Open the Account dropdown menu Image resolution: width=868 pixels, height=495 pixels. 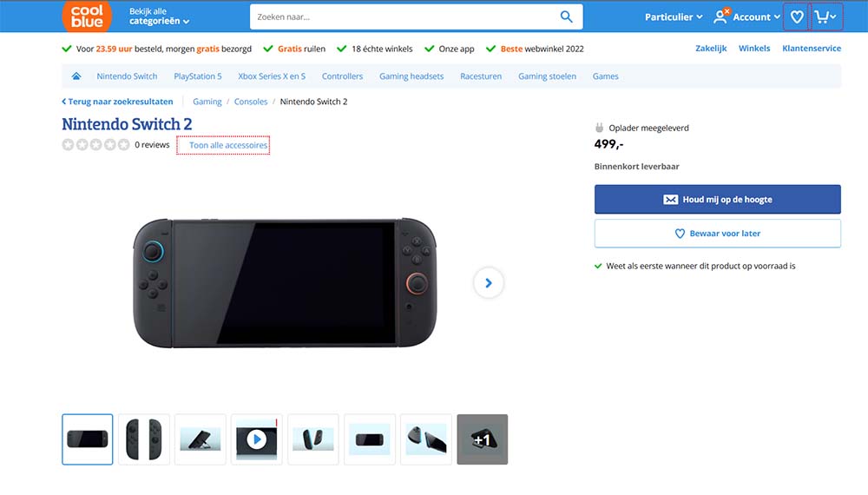746,16
